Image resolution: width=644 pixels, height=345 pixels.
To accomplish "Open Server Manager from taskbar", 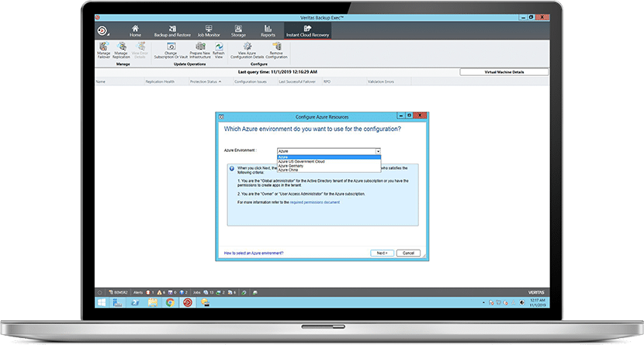I will 117,302.
